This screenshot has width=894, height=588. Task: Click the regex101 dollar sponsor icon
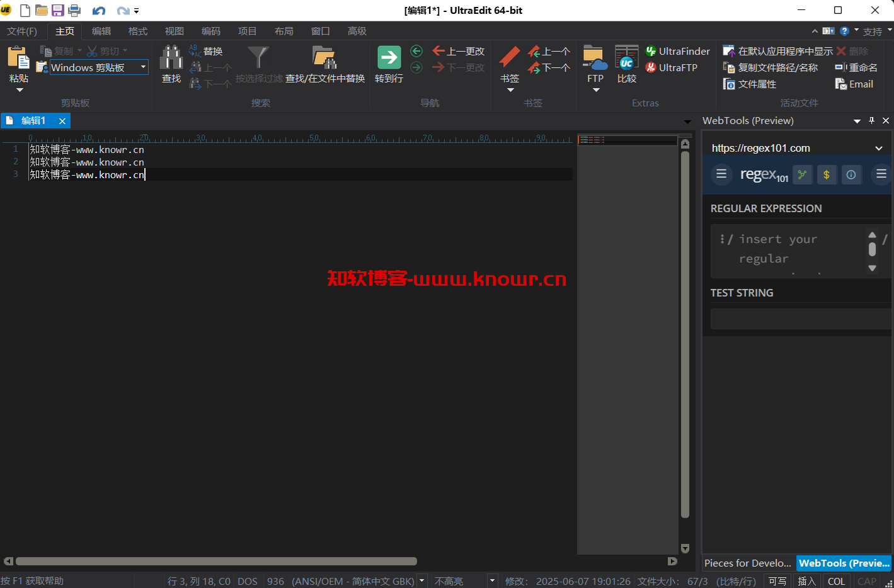827,174
